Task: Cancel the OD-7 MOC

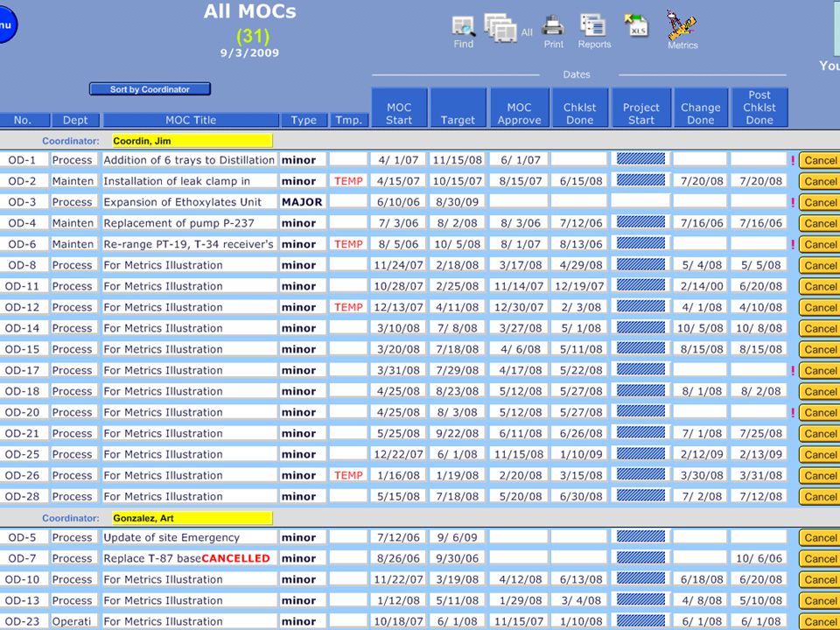Action: [x=820, y=559]
